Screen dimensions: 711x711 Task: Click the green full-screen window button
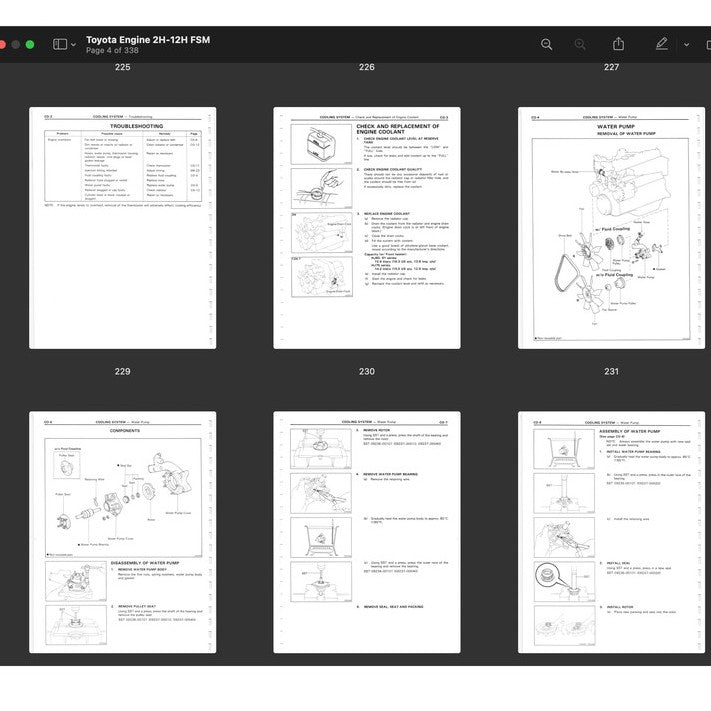[x=30, y=44]
